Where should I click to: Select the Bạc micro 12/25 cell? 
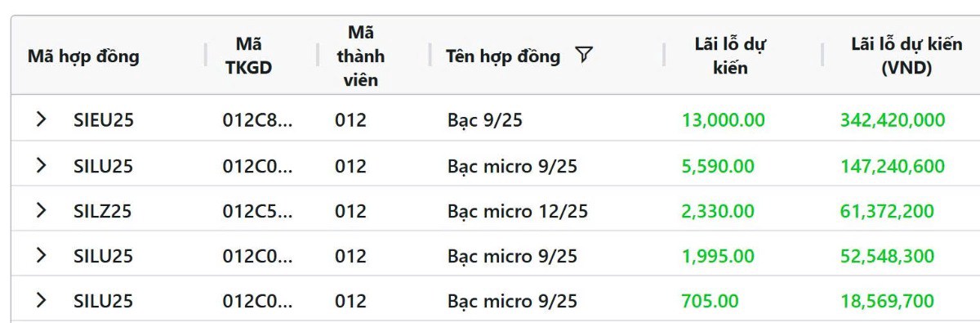[518, 211]
